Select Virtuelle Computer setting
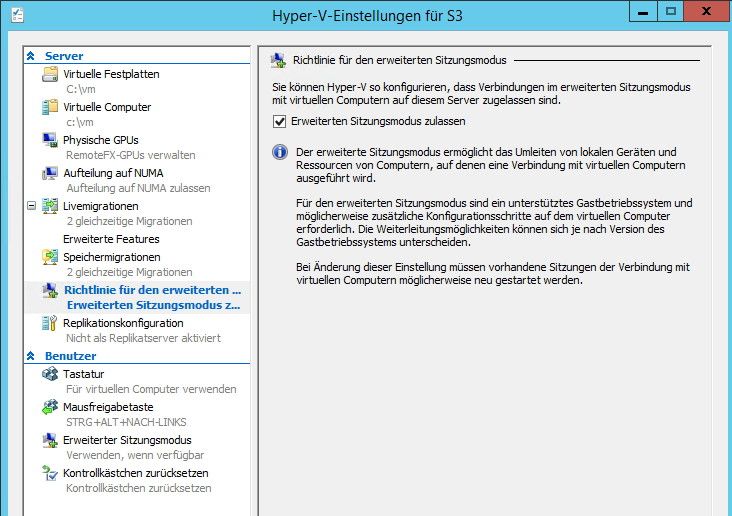This screenshot has height=516, width=732. point(107,107)
